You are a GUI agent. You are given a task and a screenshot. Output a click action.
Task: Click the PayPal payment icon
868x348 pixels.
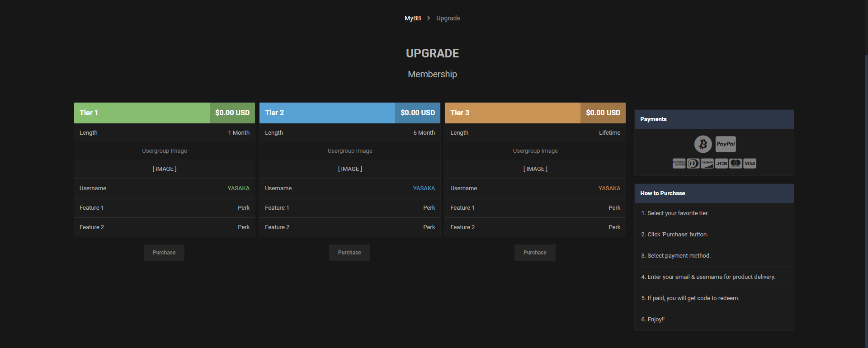725,144
